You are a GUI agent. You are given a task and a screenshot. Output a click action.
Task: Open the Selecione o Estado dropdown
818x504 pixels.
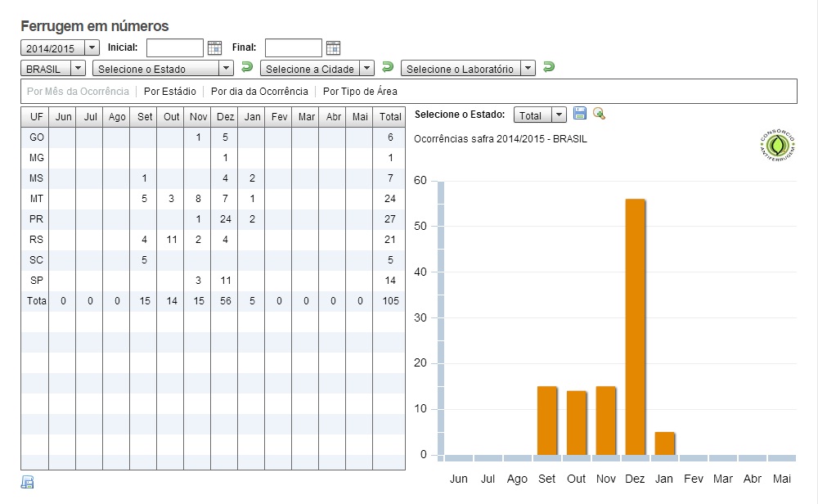[x=162, y=69]
